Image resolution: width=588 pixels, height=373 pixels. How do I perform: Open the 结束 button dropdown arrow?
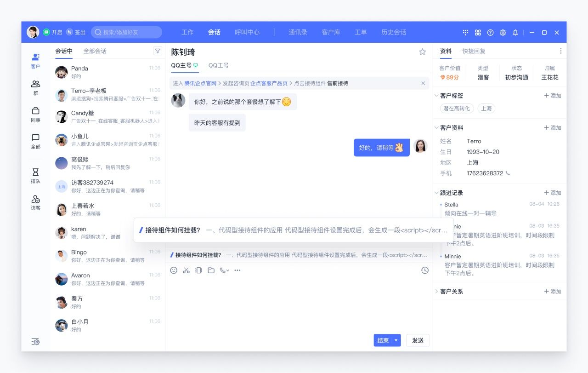click(x=396, y=340)
